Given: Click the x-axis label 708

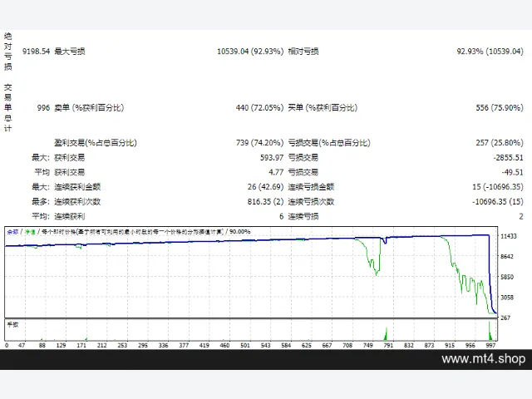Looking at the screenshot, I should tap(347, 346).
